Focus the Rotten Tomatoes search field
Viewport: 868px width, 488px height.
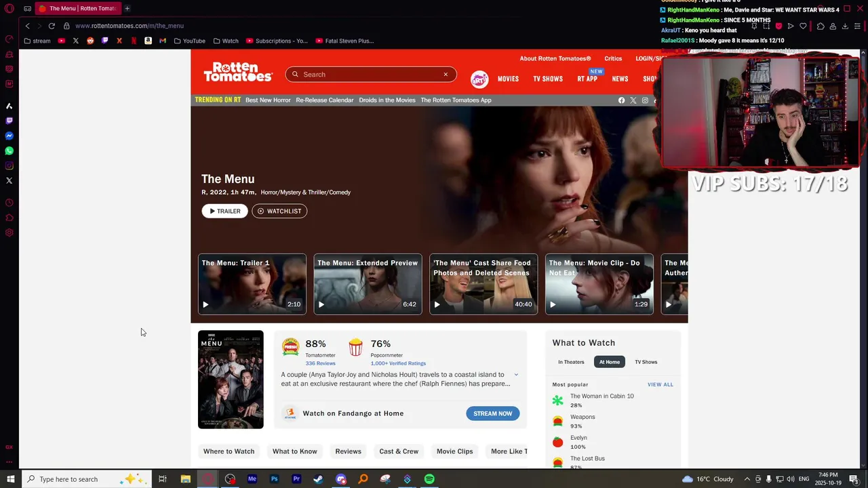point(371,75)
